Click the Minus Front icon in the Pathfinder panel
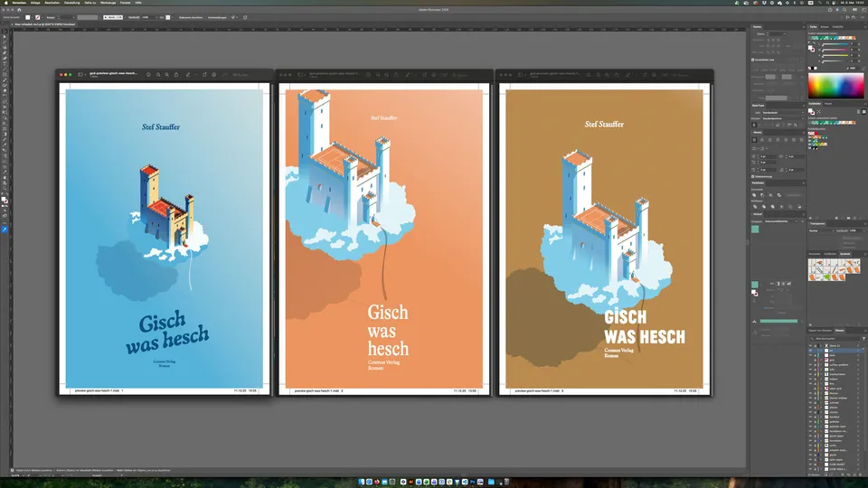 pos(762,195)
